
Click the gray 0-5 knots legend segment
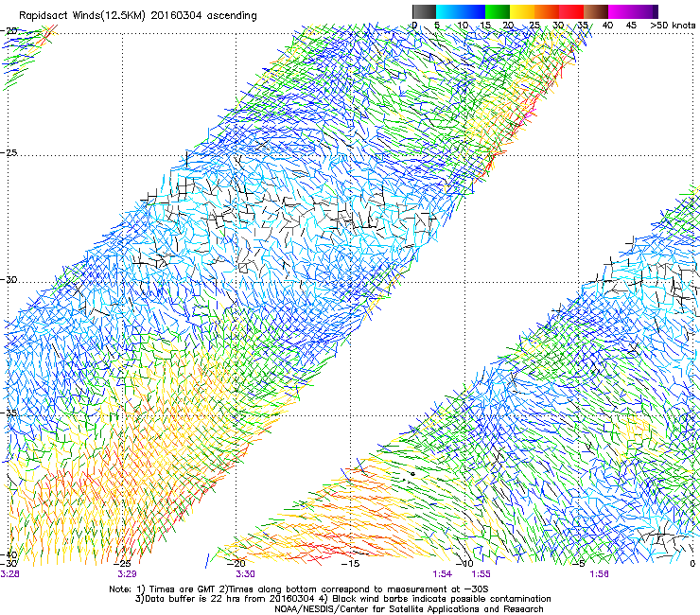(424, 11)
